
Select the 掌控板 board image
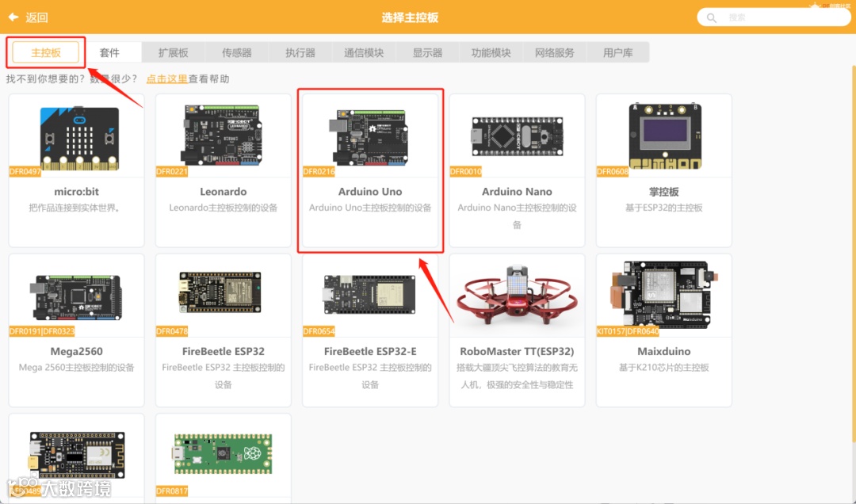point(665,136)
